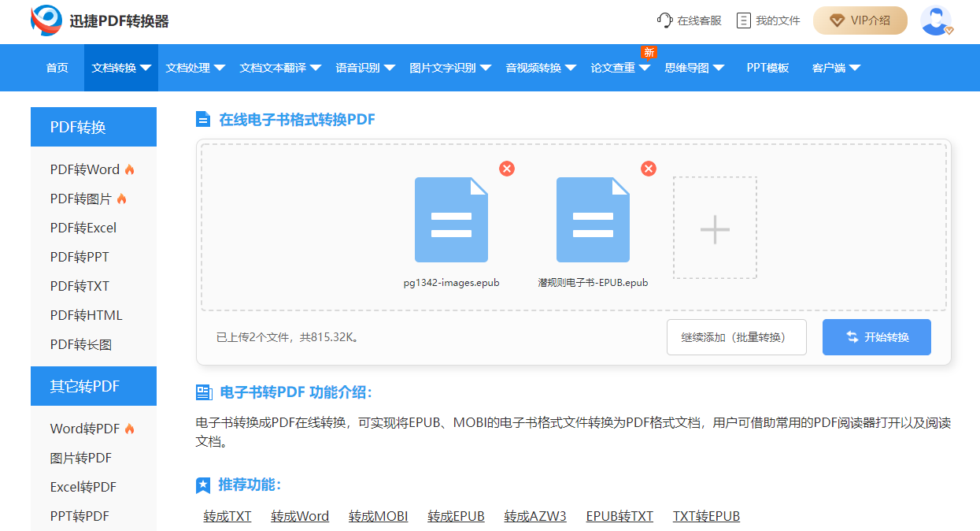Click the 转成EPUB recommended link
Screen dimensions: 980x531
(x=457, y=516)
